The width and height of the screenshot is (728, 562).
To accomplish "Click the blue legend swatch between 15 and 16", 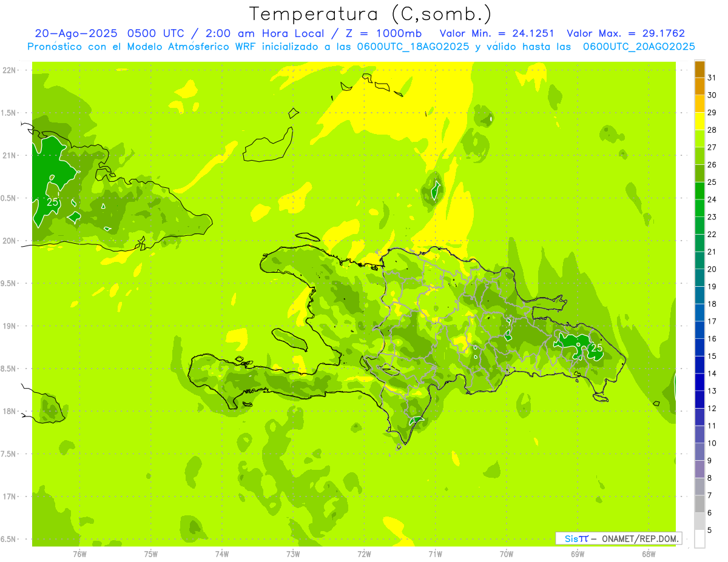I will pyautogui.click(x=699, y=347).
